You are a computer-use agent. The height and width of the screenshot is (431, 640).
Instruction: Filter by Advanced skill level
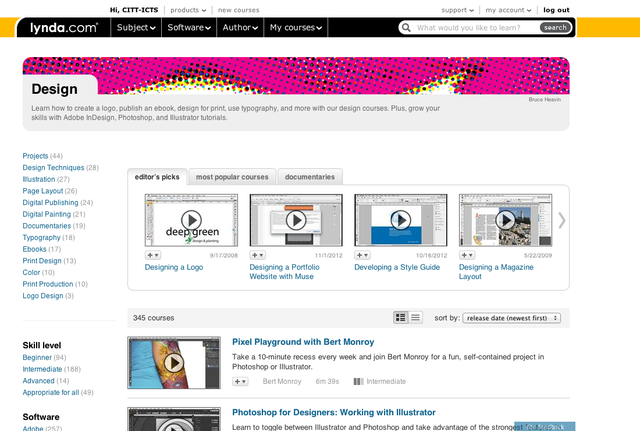click(x=39, y=381)
